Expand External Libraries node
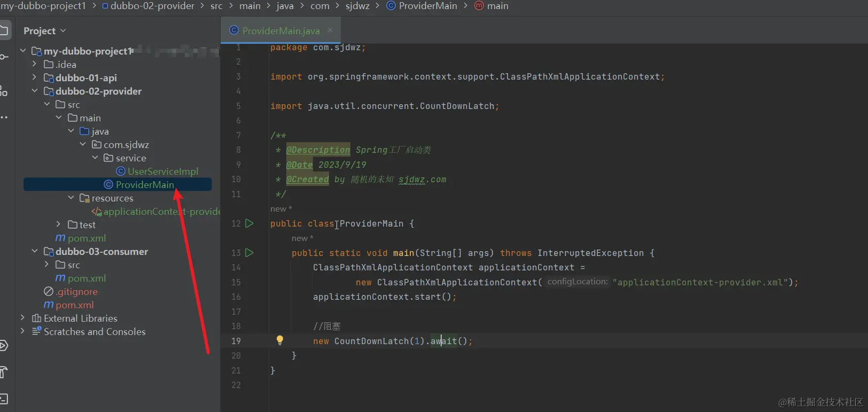Image resolution: width=868 pixels, height=412 pixels. [23, 318]
